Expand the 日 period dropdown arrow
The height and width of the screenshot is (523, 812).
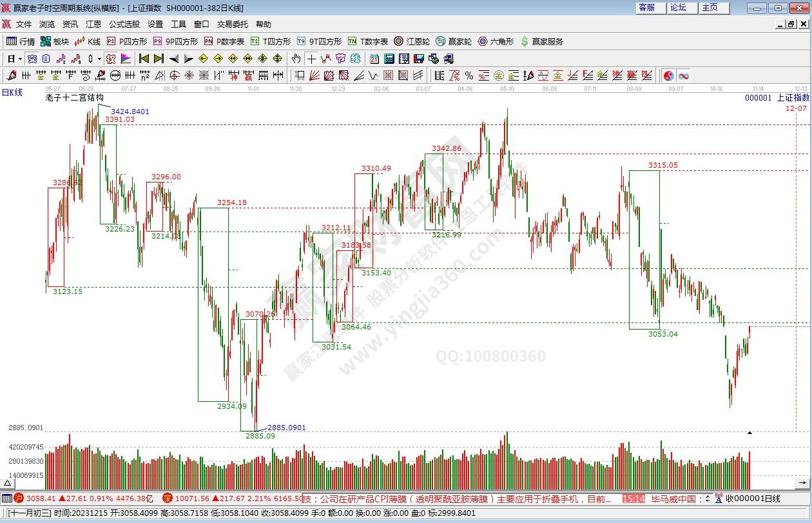(x=21, y=59)
